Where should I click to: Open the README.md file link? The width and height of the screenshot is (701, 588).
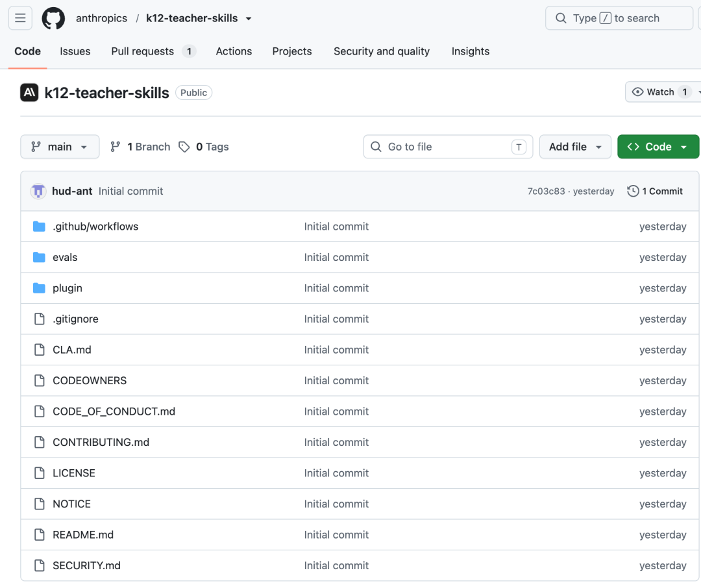click(83, 535)
